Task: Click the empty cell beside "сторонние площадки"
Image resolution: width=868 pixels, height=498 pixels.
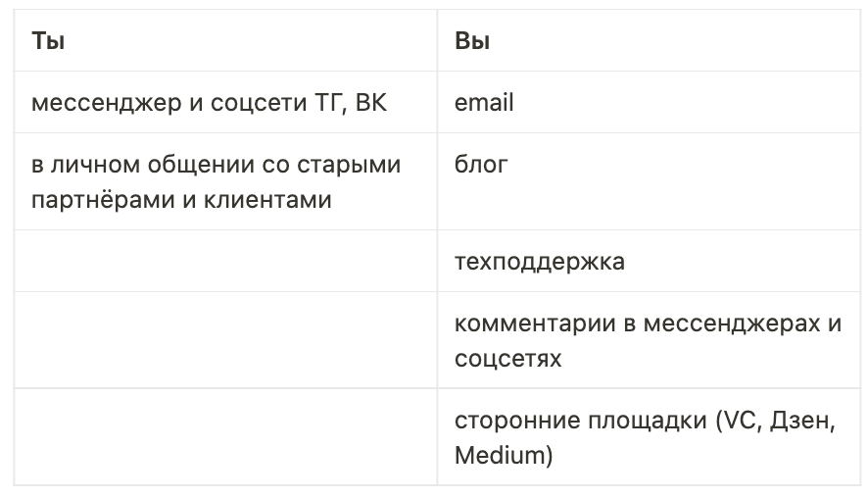Action: click(225, 437)
